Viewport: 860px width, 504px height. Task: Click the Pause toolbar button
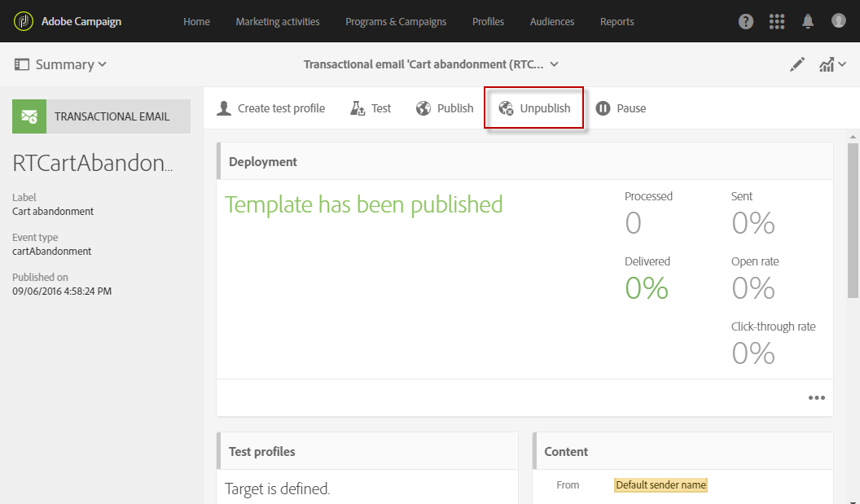pos(621,108)
